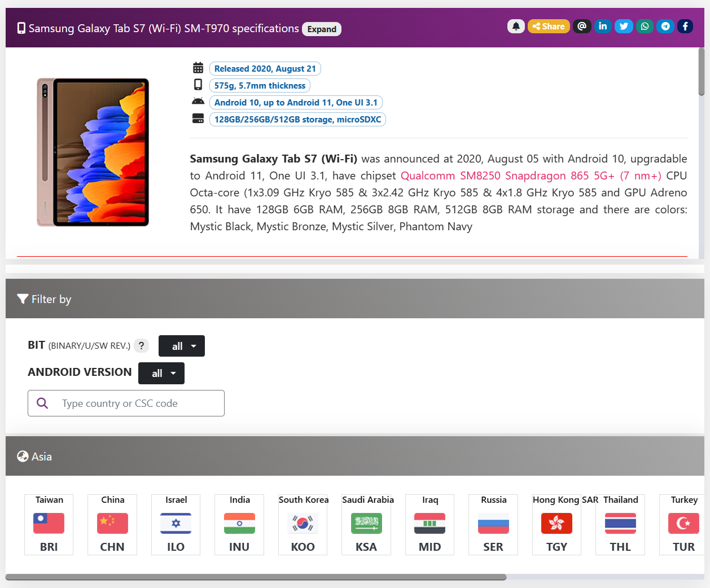Viewport: 710px width, 588px height.
Task: Expand the specifications header
Action: [x=322, y=29]
